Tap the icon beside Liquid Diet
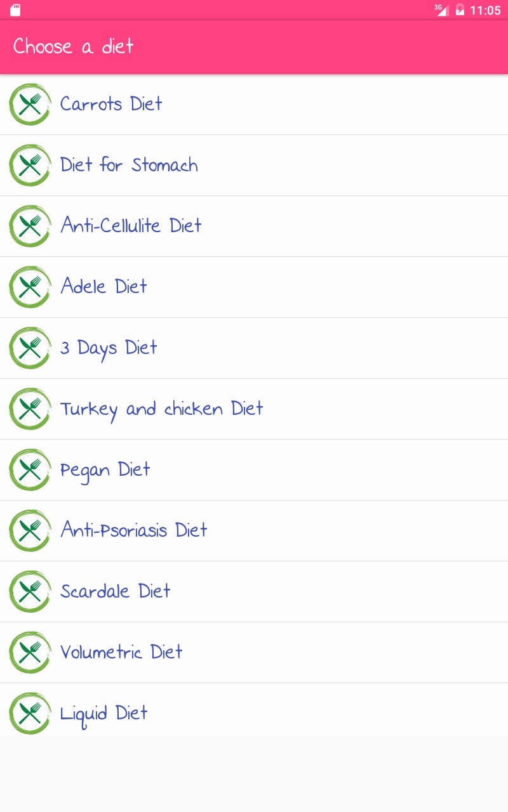Screen dimensions: 508x812 tap(30, 713)
